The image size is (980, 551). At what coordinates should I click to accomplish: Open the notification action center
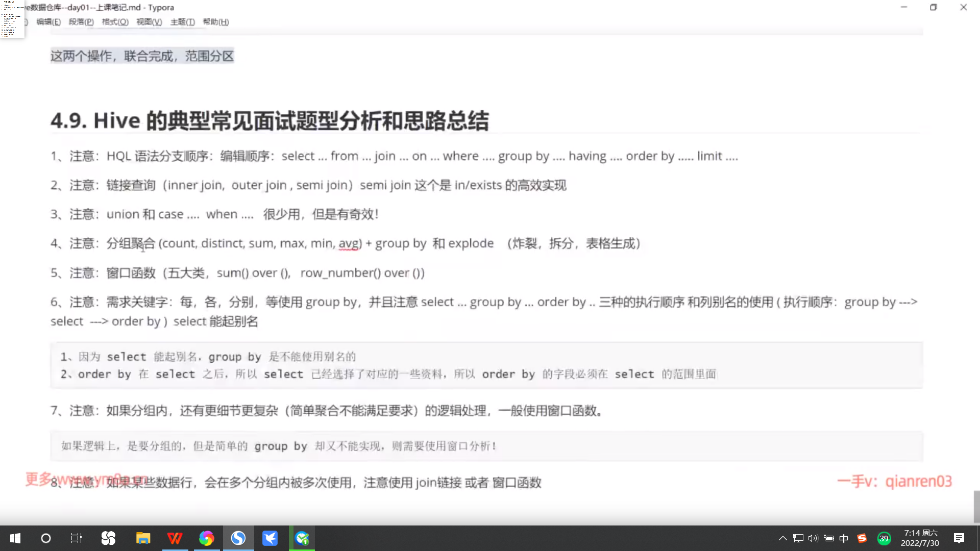pos(959,538)
